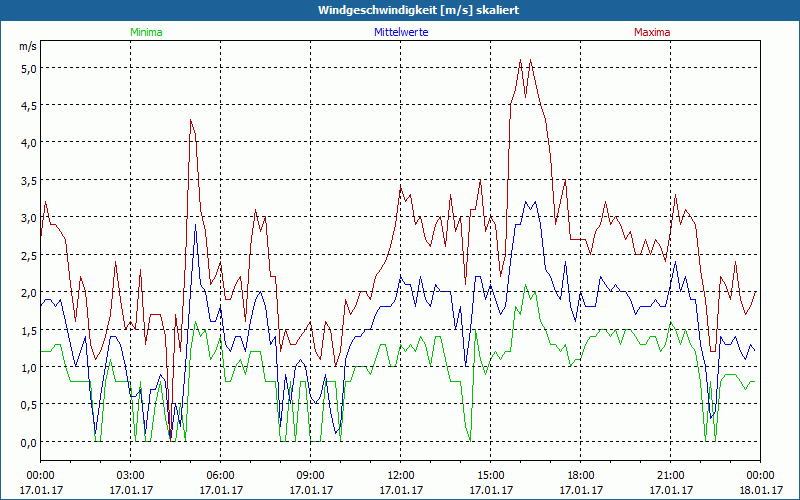Image resolution: width=800 pixels, height=500 pixels.
Task: Click the 2,5 y-axis value
Action: [x=29, y=256]
